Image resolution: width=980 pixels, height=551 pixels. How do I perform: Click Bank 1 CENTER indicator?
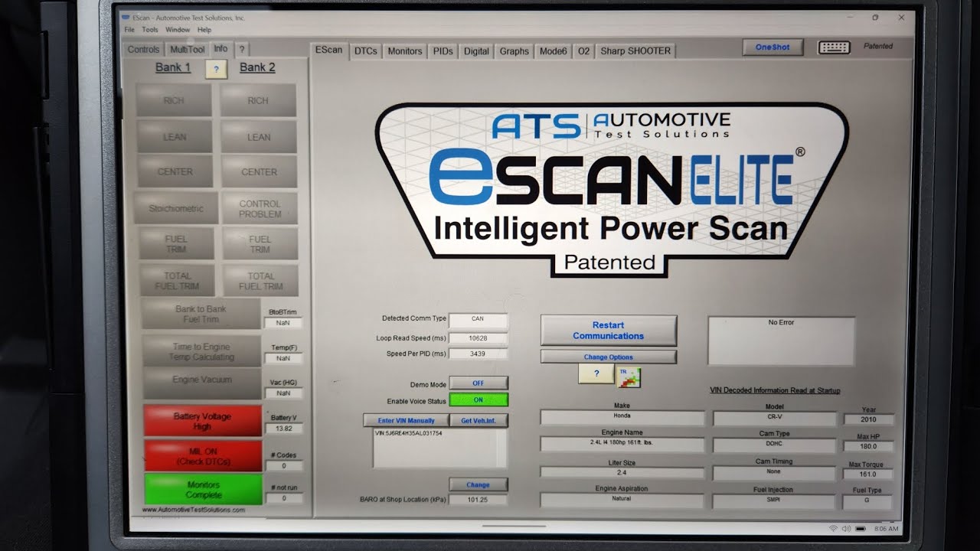175,171
